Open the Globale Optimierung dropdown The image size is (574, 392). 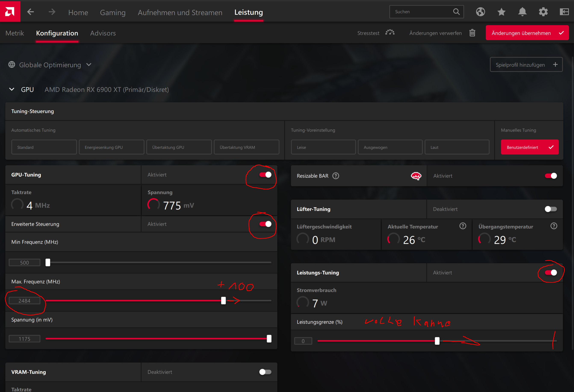click(50, 65)
